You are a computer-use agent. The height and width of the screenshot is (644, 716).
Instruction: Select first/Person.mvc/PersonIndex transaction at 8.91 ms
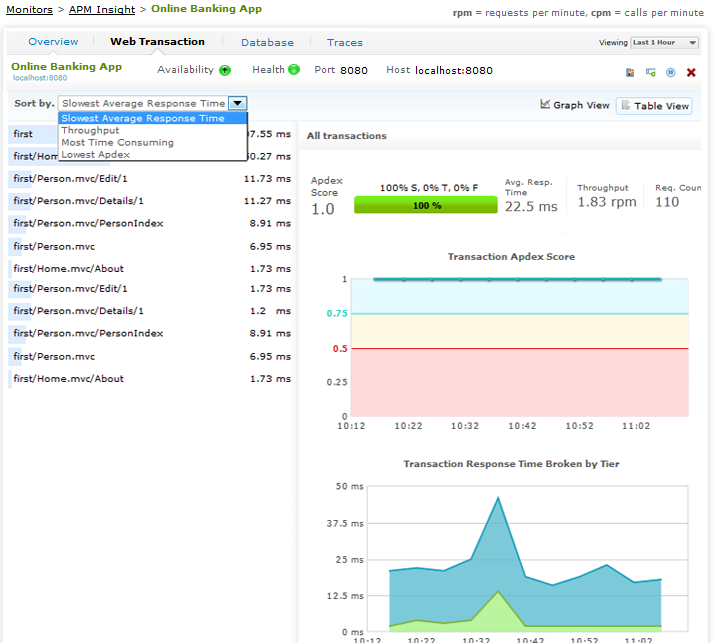tap(88, 223)
